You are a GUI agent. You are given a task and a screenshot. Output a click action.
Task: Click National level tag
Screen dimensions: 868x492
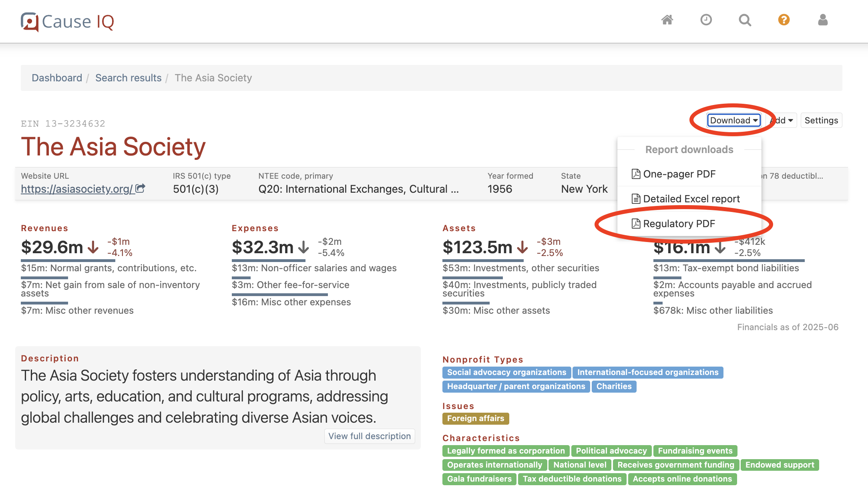tap(580, 465)
